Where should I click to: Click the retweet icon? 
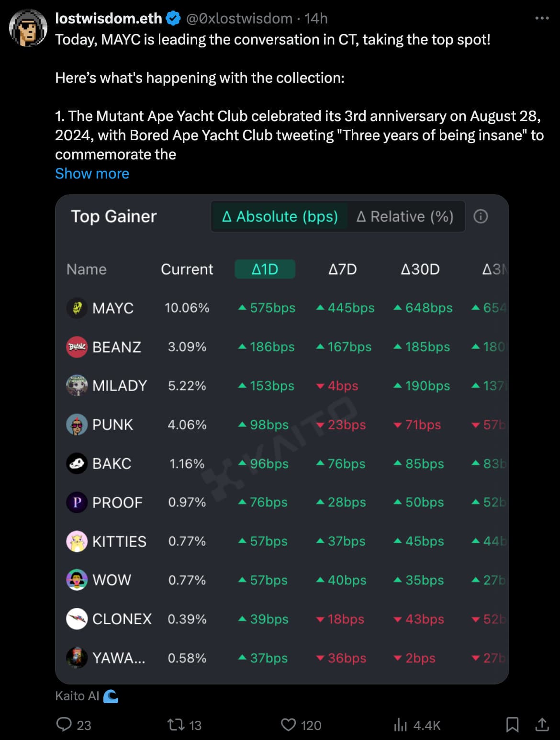point(176,725)
